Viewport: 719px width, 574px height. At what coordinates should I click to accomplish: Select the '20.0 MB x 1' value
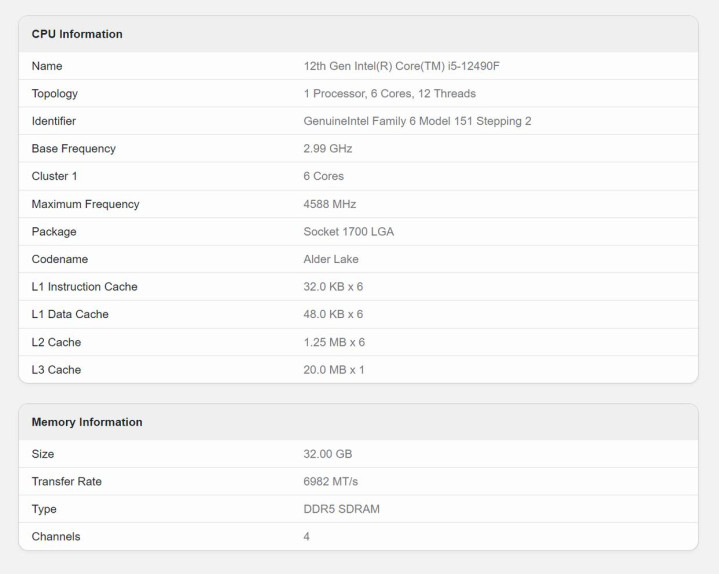pyautogui.click(x=334, y=370)
